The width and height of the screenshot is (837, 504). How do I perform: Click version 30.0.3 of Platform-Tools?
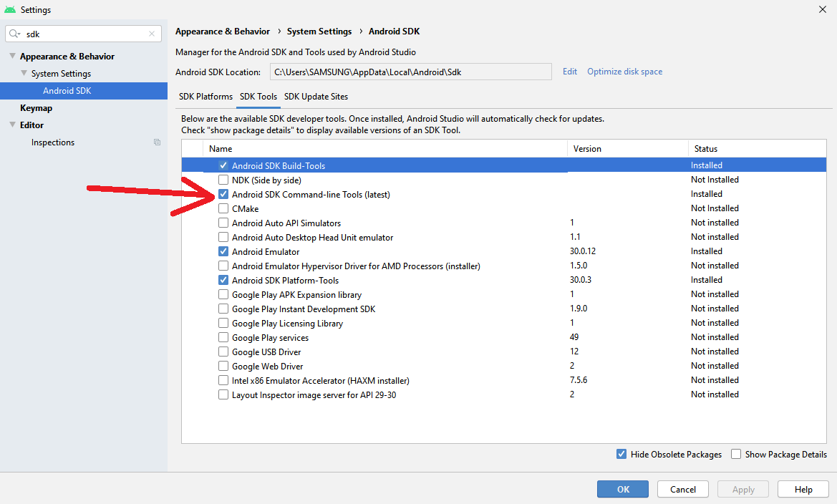(x=580, y=280)
